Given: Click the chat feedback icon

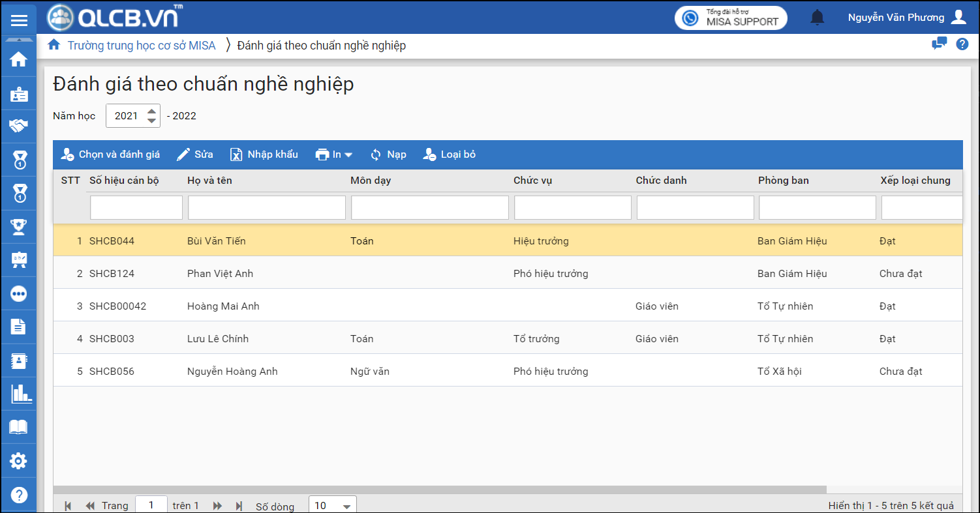Looking at the screenshot, I should click(939, 44).
